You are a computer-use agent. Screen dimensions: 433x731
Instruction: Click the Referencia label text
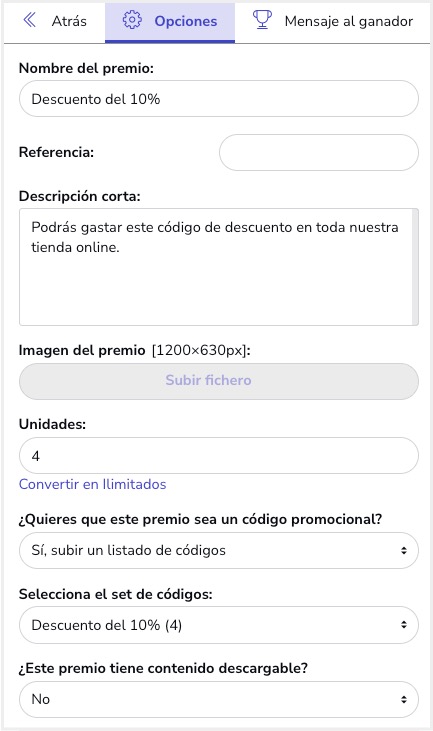click(56, 152)
